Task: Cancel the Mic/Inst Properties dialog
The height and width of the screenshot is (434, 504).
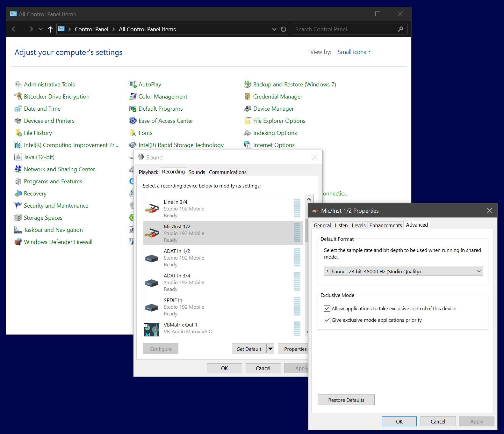Action: coord(438,421)
